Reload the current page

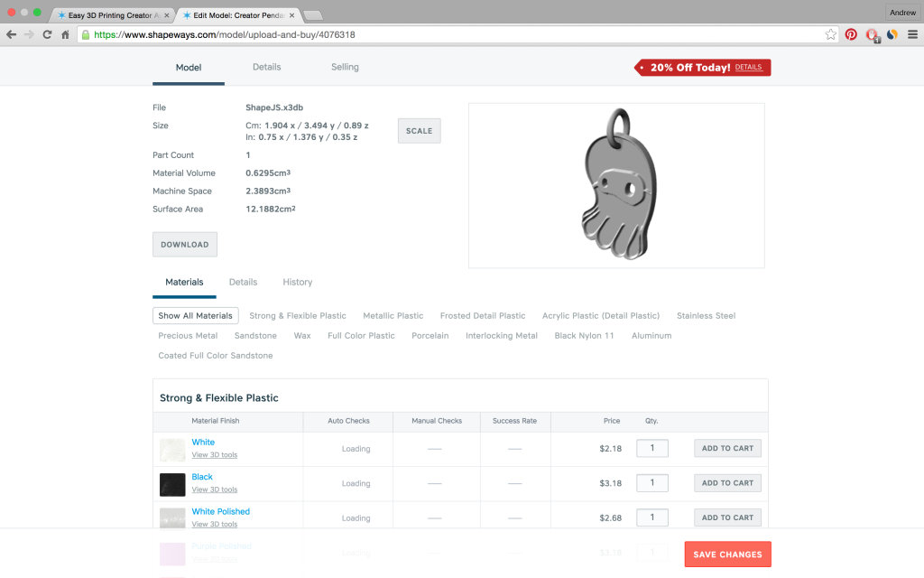[x=47, y=33]
